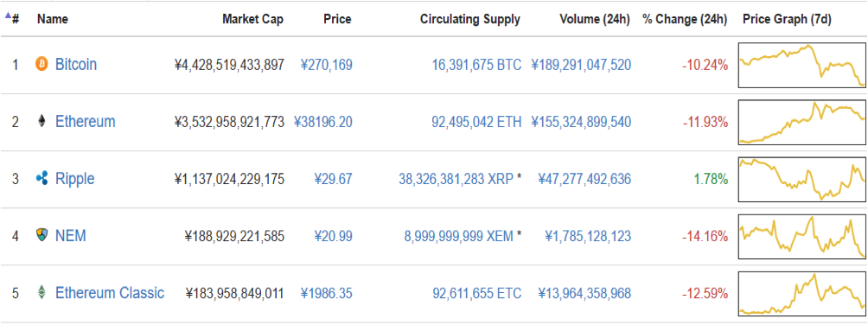
Task: Sort table by % Change (24h) header
Action: [685, 19]
